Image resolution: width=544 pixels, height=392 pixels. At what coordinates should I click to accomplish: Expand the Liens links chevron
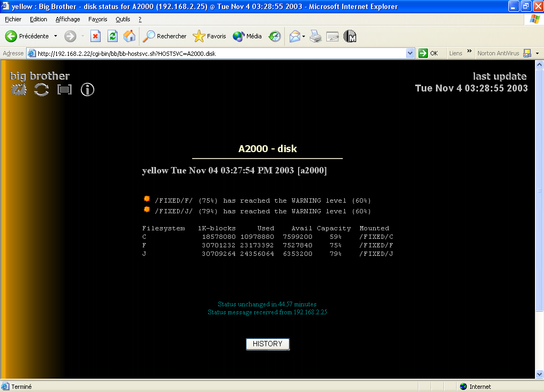(469, 52)
